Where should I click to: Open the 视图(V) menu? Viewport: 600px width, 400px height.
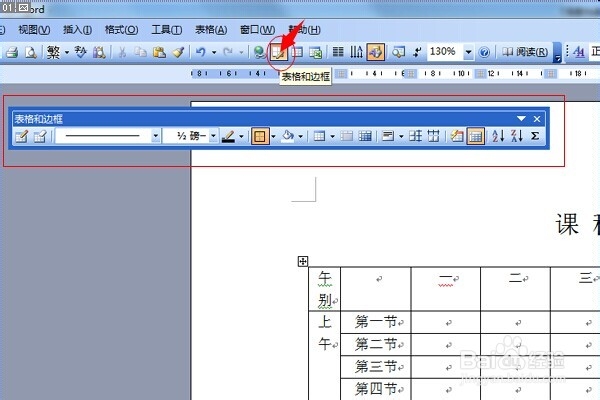(x=34, y=29)
